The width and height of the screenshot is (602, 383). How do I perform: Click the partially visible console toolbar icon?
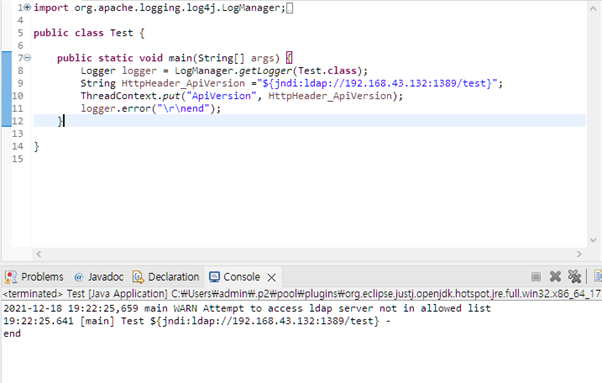[598, 276]
